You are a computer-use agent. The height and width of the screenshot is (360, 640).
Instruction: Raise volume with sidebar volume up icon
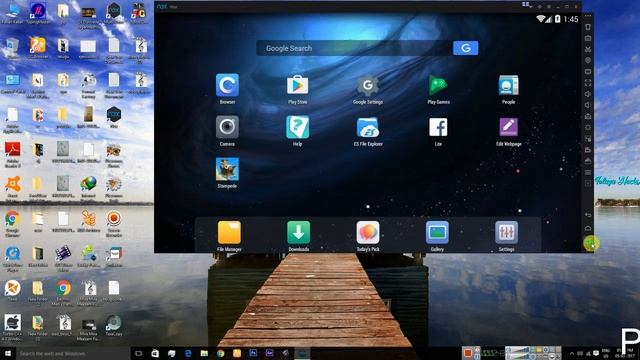(588, 94)
